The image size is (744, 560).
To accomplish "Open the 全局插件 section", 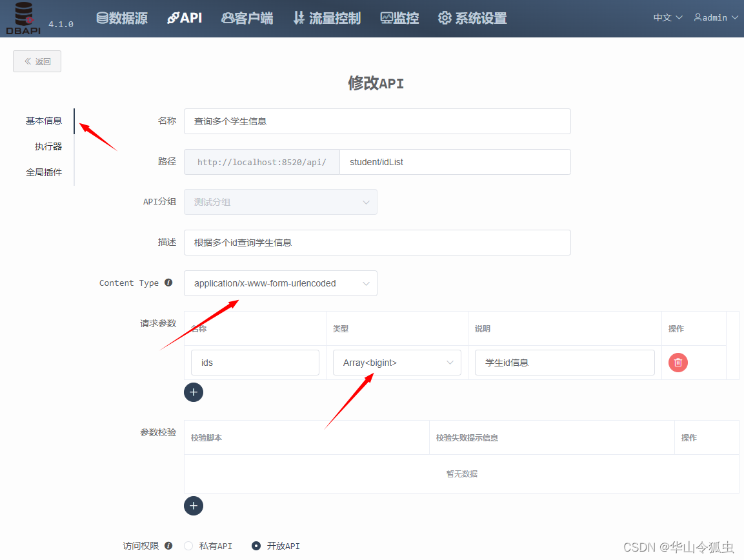I will (x=44, y=172).
